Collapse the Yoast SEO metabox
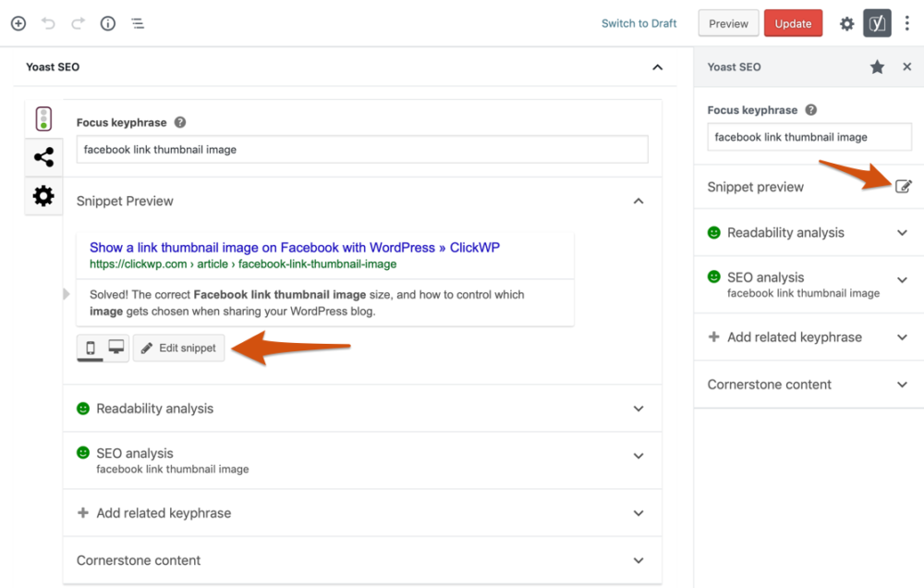 point(658,67)
